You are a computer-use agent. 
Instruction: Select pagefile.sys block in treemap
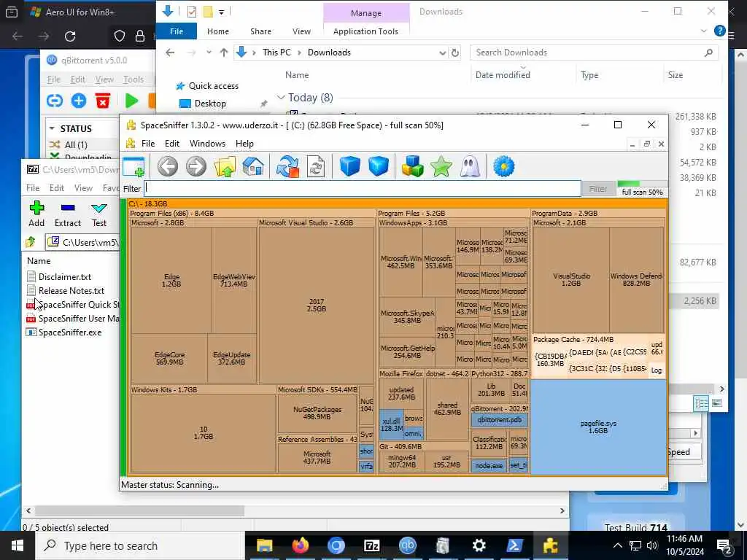tap(598, 427)
